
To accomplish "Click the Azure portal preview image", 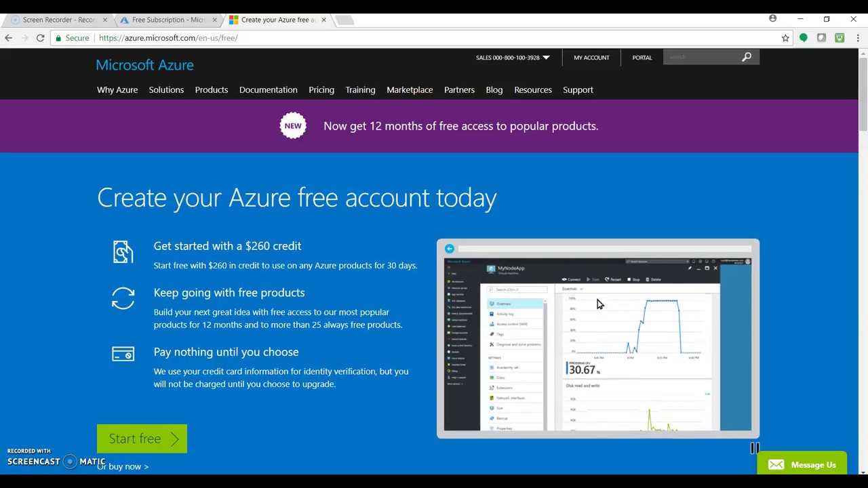I will [x=598, y=339].
